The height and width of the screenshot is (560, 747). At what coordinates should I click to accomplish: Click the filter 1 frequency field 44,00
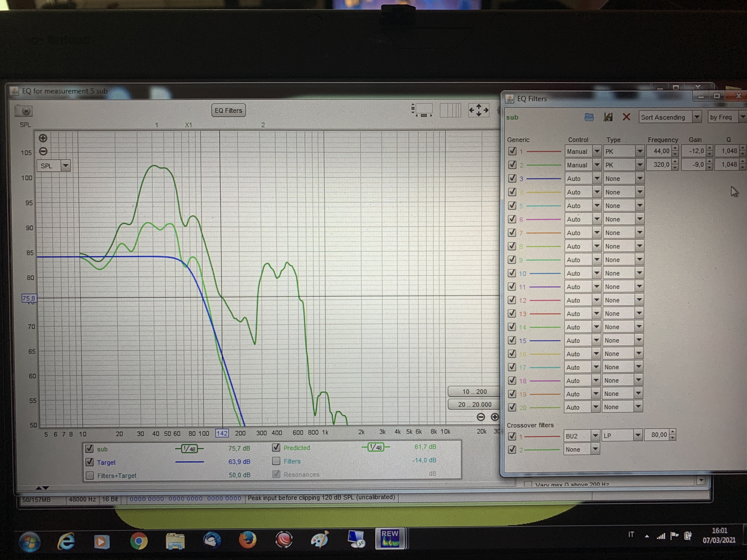(658, 151)
